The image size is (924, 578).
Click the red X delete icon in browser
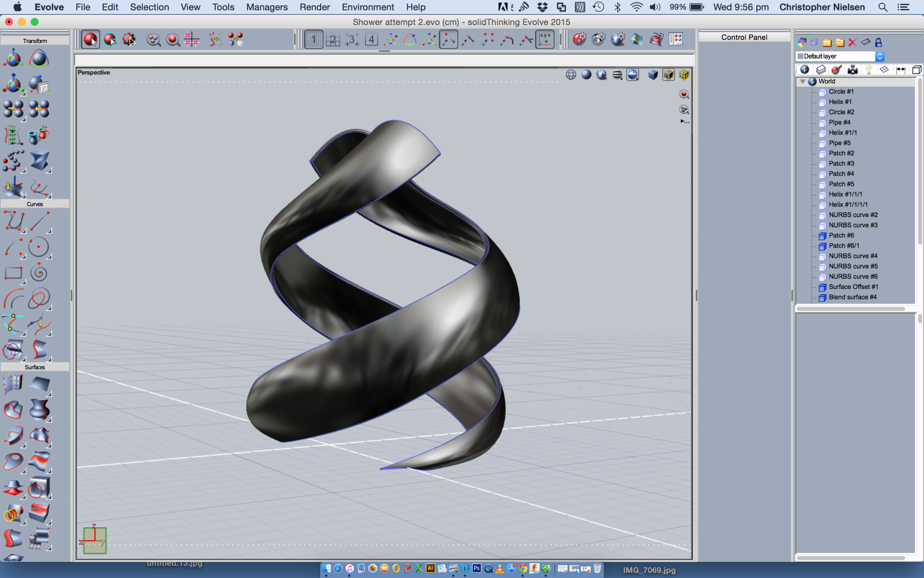coord(852,43)
